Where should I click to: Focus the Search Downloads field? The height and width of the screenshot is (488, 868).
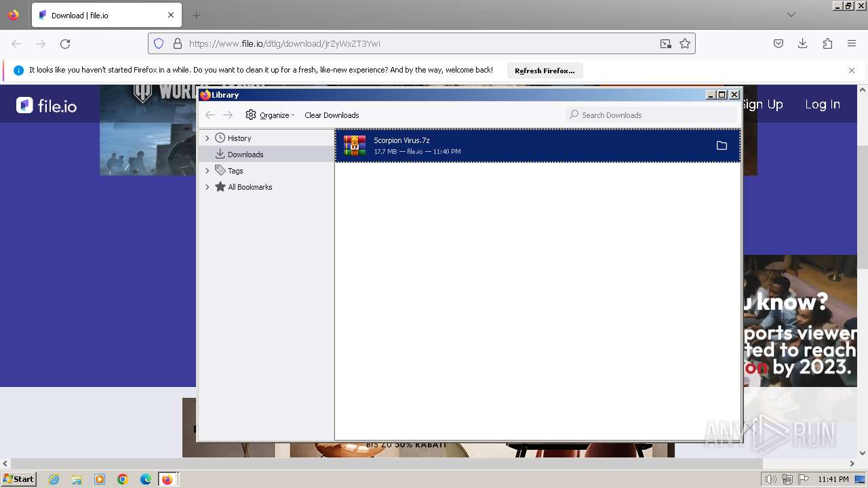click(651, 115)
